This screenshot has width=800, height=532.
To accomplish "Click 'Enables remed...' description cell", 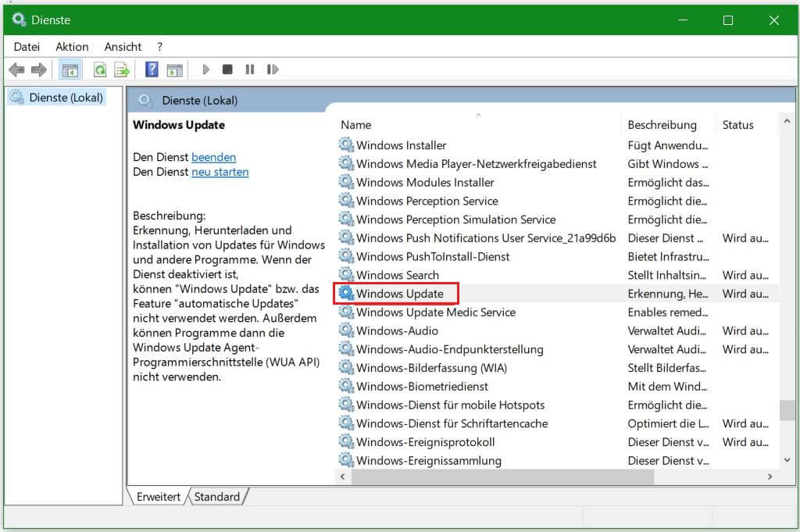I will click(x=668, y=312).
